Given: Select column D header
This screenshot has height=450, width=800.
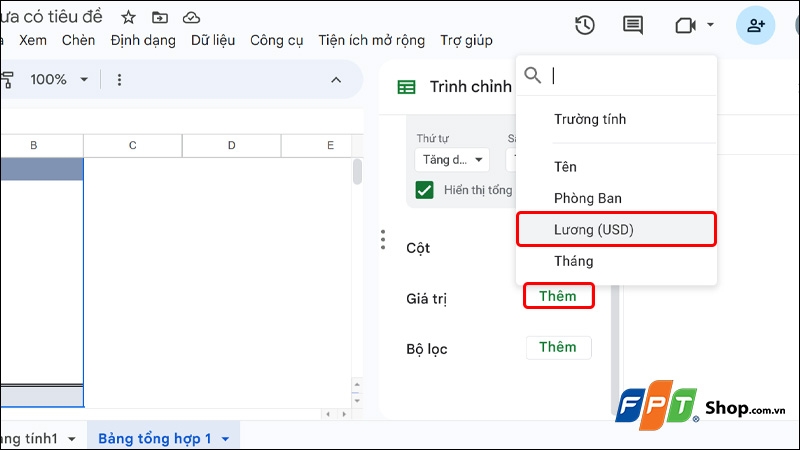Looking at the screenshot, I should (232, 145).
